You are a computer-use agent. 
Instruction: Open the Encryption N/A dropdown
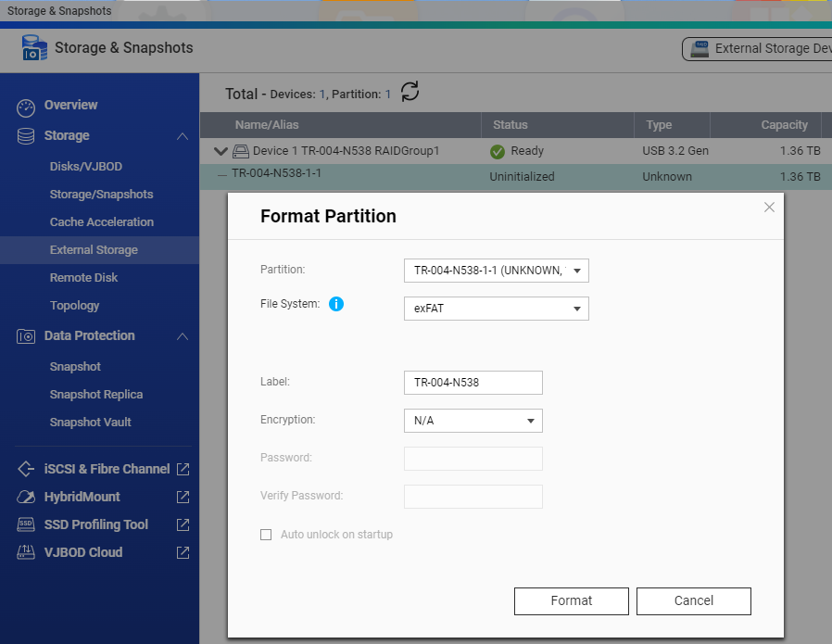pos(473,421)
